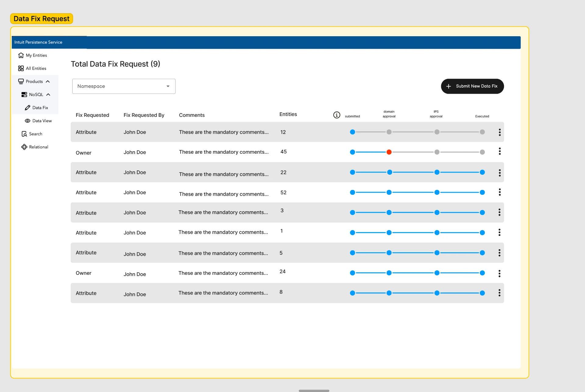Click the Data Fix pencil icon
The height and width of the screenshot is (392, 585).
[27, 108]
